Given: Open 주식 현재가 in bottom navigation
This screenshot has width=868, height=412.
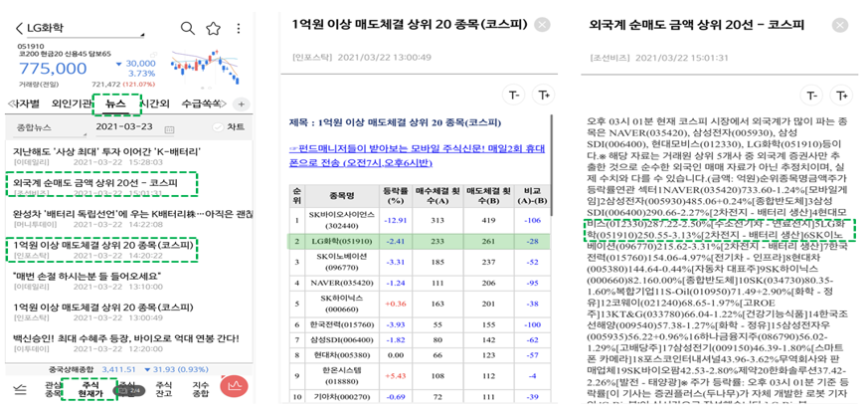Looking at the screenshot, I should pos(89,389).
